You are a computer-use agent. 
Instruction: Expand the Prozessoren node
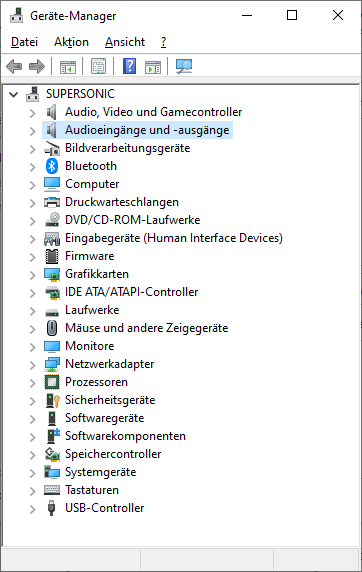coord(32,383)
